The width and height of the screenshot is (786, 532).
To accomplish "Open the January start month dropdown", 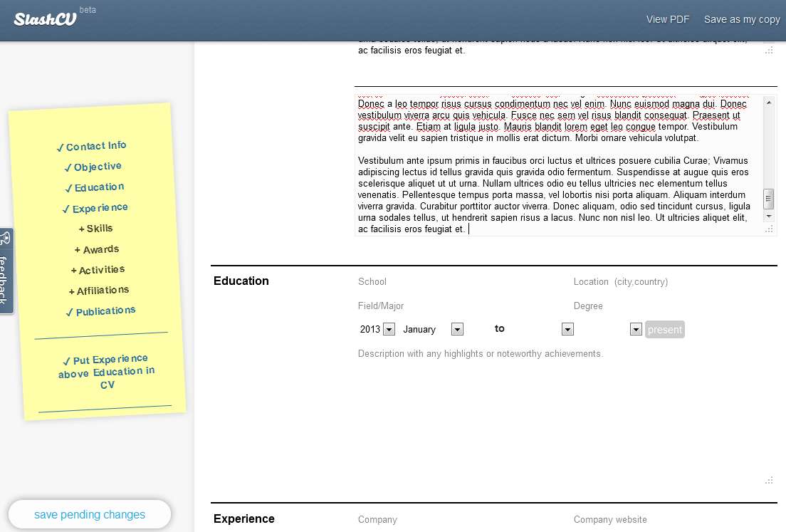I will [x=457, y=330].
